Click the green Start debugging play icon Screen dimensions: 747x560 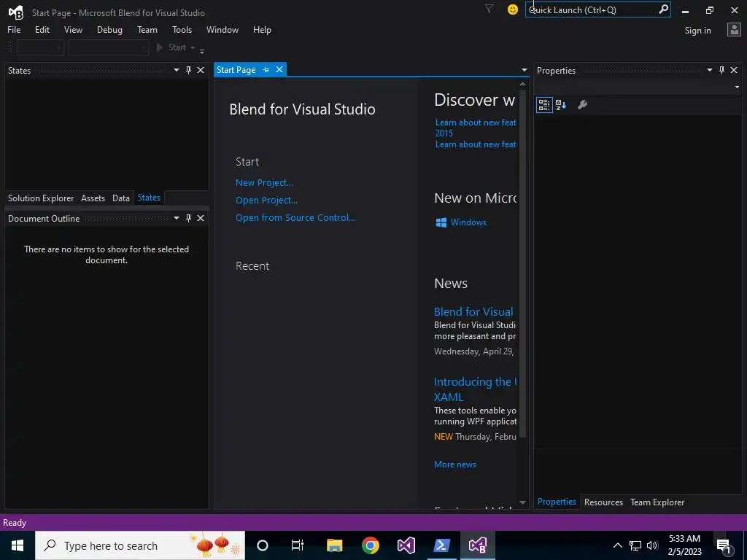coord(160,47)
